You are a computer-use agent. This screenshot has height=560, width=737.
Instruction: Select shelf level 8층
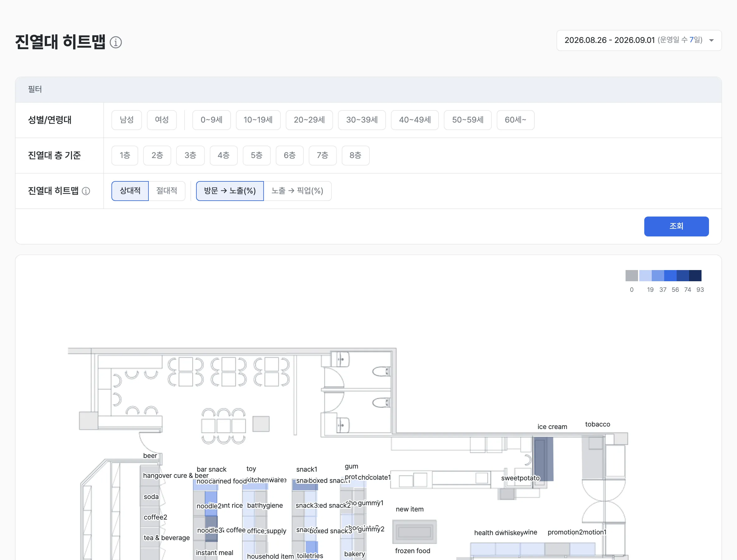point(355,155)
